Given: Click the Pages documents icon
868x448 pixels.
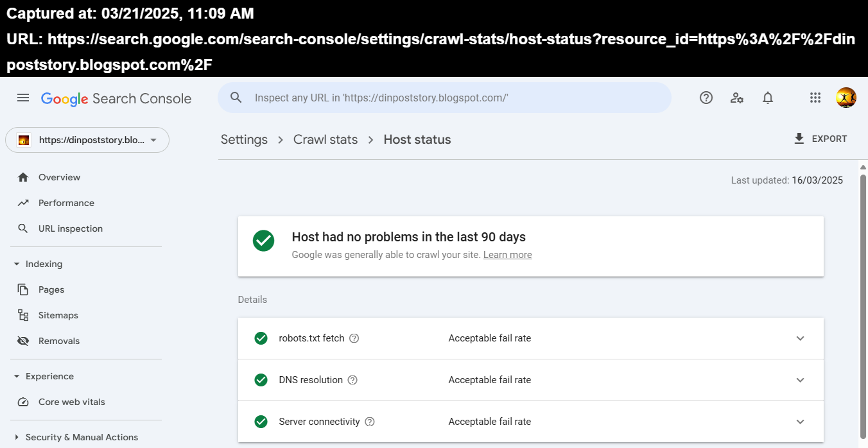Looking at the screenshot, I should point(23,289).
